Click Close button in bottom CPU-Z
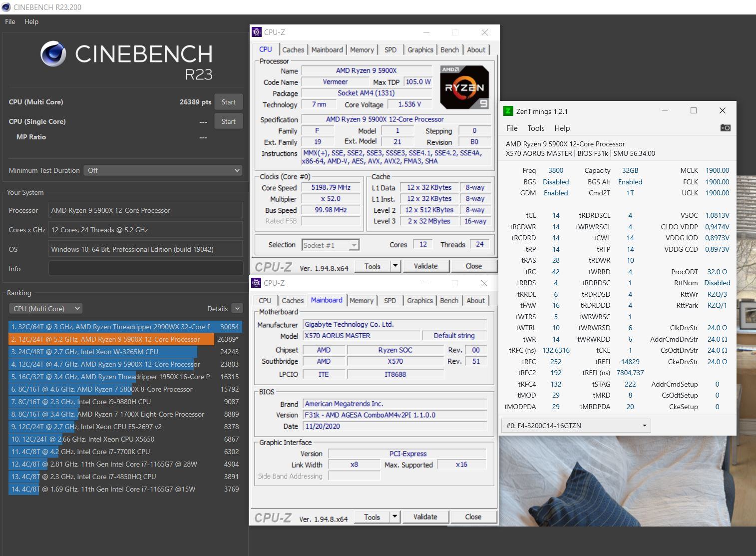756x556 pixels. pos(473,517)
